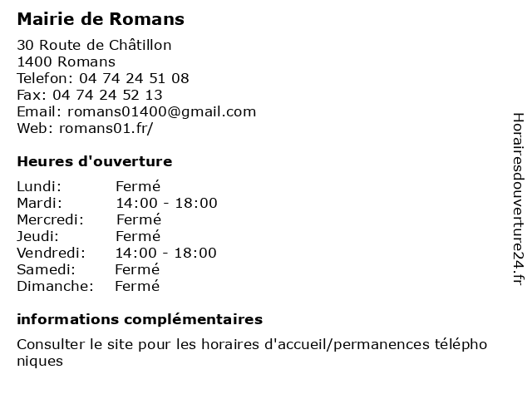Click the Email label
532x399 pixels.
(x=39, y=111)
